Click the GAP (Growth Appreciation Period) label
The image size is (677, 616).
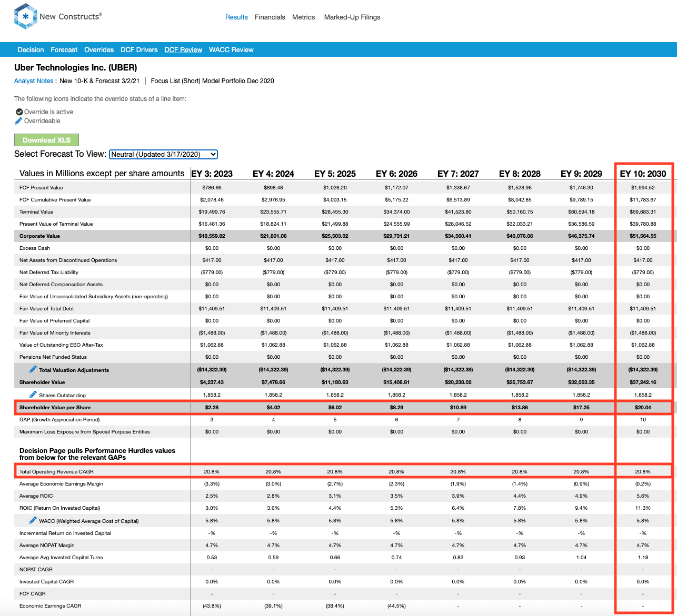point(59,420)
